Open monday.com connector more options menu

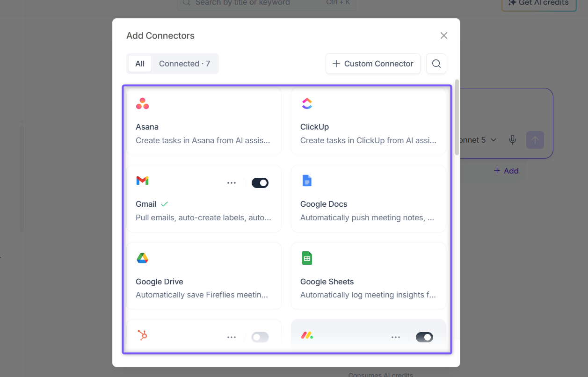coord(396,337)
